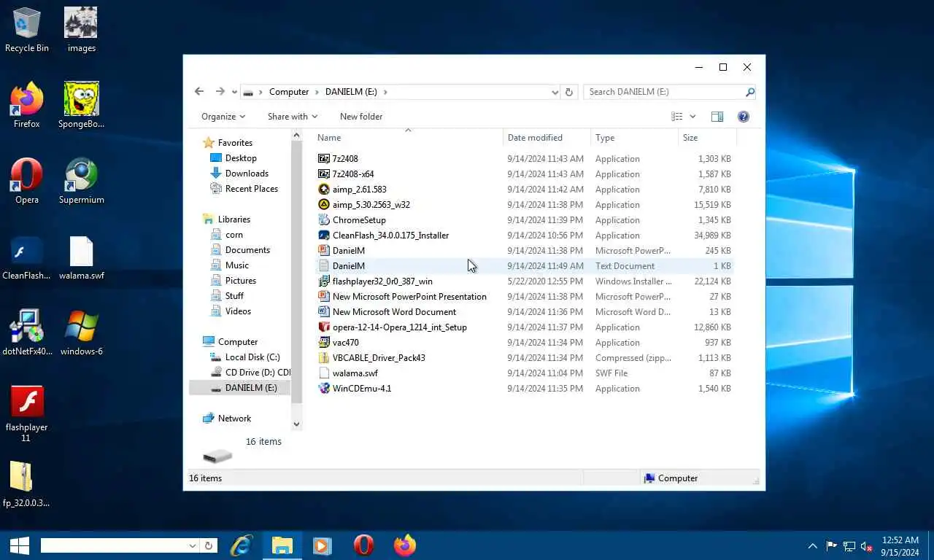Sort by the Name column header
Image resolution: width=934 pixels, height=560 pixels.
409,138
